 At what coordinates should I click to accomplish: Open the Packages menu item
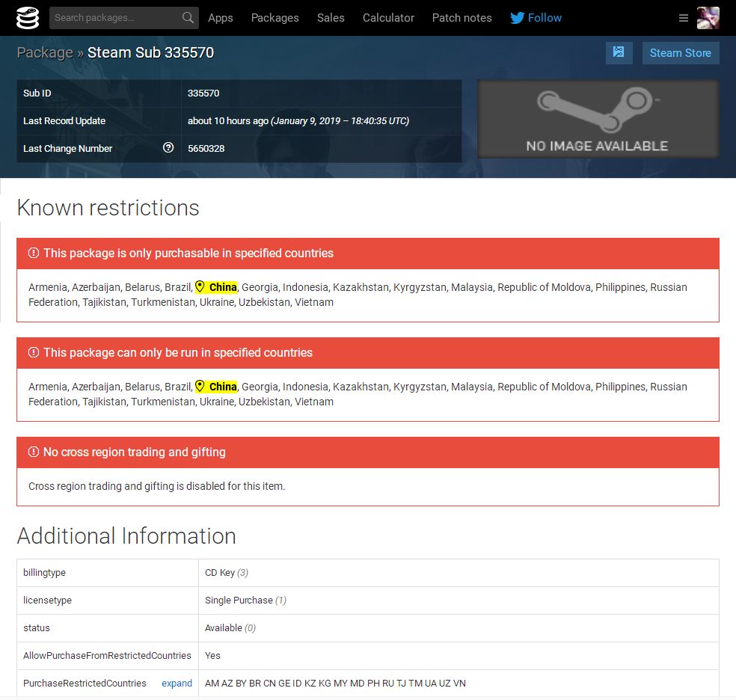tap(275, 18)
